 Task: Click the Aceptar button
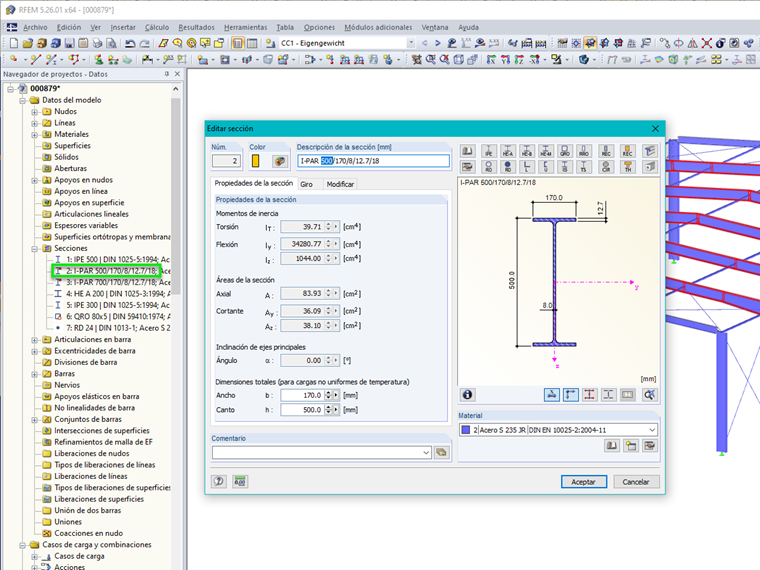pos(584,481)
